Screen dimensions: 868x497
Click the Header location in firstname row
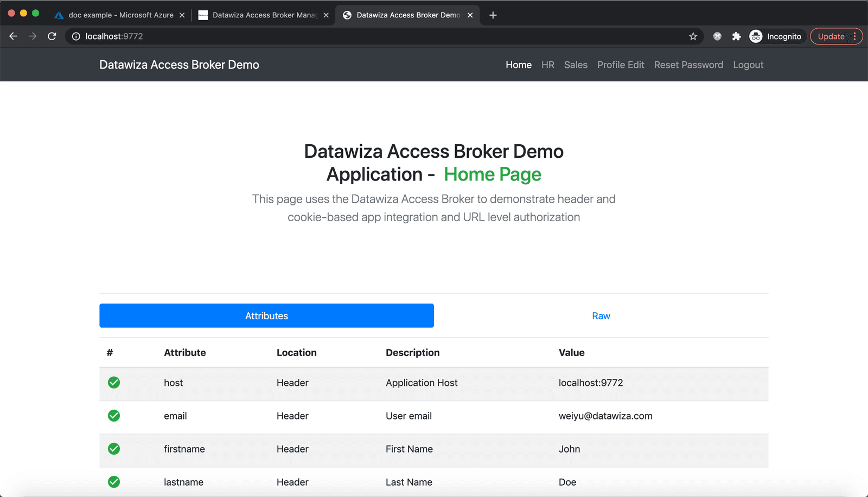[x=292, y=449]
